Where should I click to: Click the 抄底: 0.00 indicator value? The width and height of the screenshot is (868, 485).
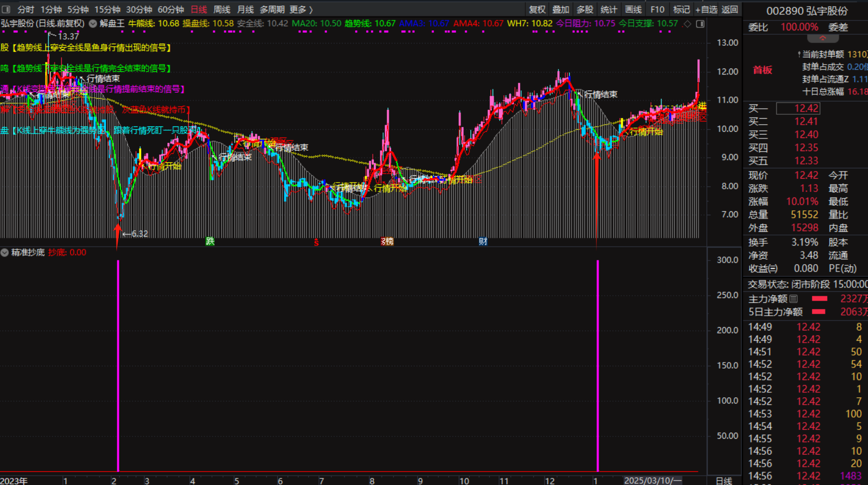(67, 252)
